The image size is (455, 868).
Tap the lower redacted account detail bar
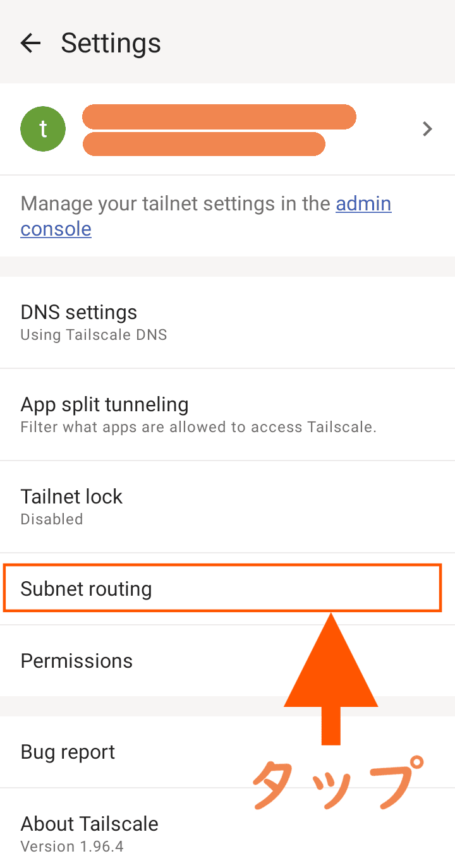coord(203,143)
